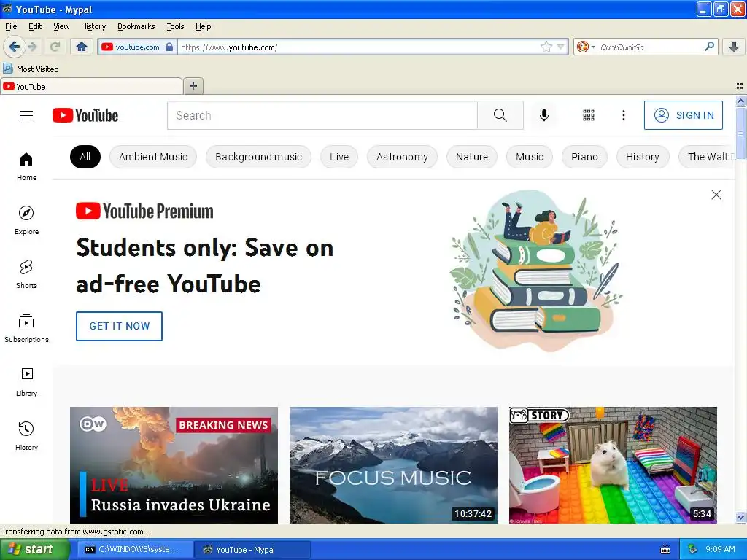Open History in sidebar
This screenshot has height=560, width=747.
(x=26, y=436)
